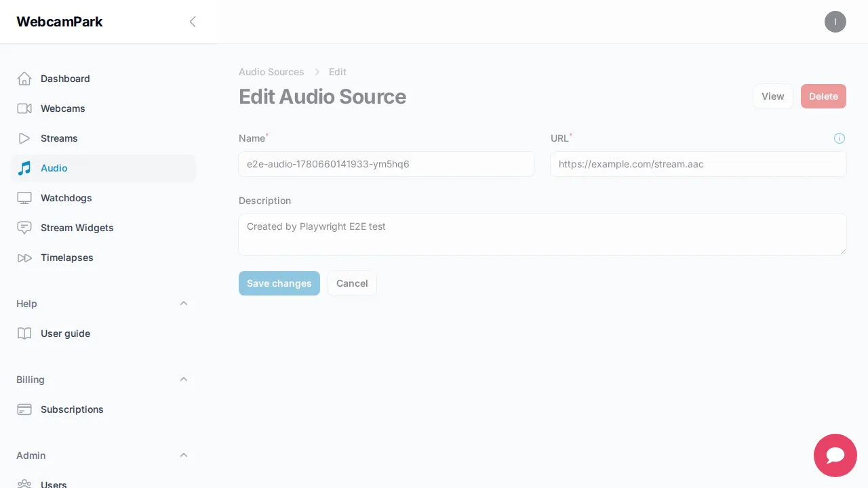Click the Subscriptions card icon
This screenshot has width=868, height=488.
coord(24,409)
